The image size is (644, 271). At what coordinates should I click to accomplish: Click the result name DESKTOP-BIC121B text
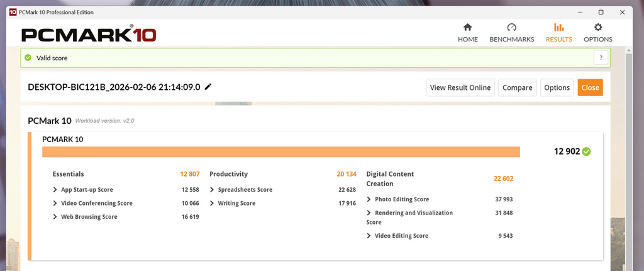[114, 87]
